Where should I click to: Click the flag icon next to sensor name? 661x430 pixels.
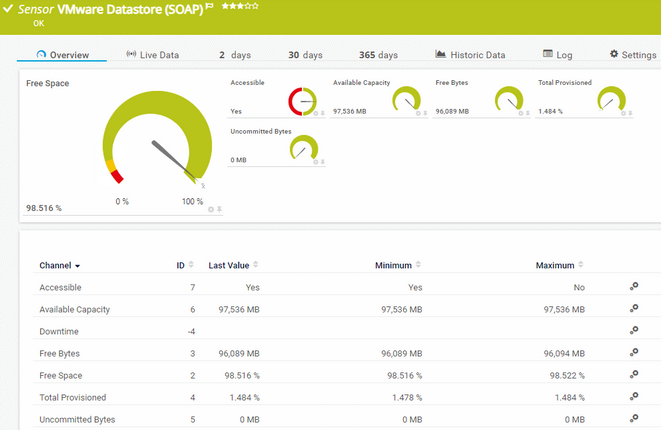pos(210,6)
